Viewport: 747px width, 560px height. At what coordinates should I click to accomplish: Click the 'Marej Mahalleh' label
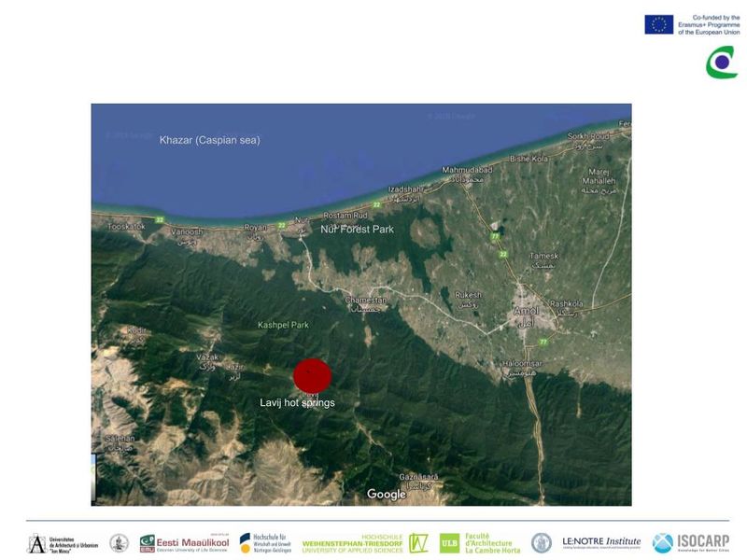click(x=599, y=176)
